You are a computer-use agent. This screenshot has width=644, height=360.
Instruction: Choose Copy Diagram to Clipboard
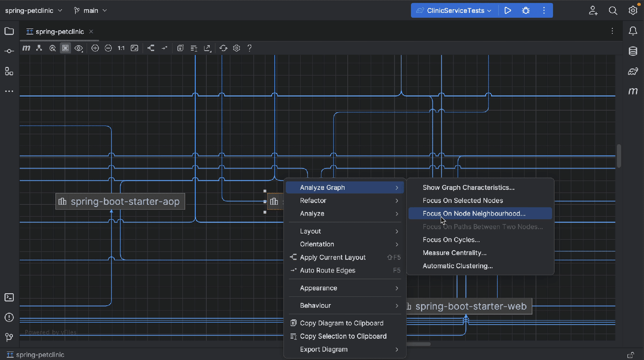point(345,323)
